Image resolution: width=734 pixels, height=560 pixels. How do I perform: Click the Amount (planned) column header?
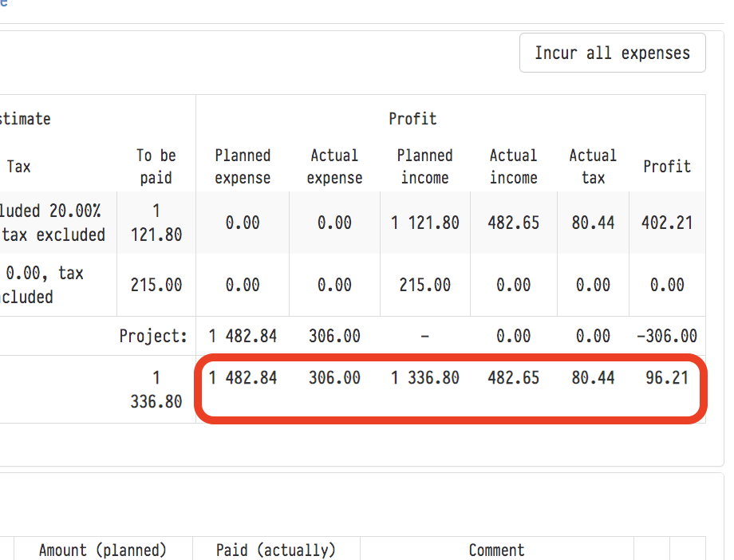pyautogui.click(x=103, y=550)
